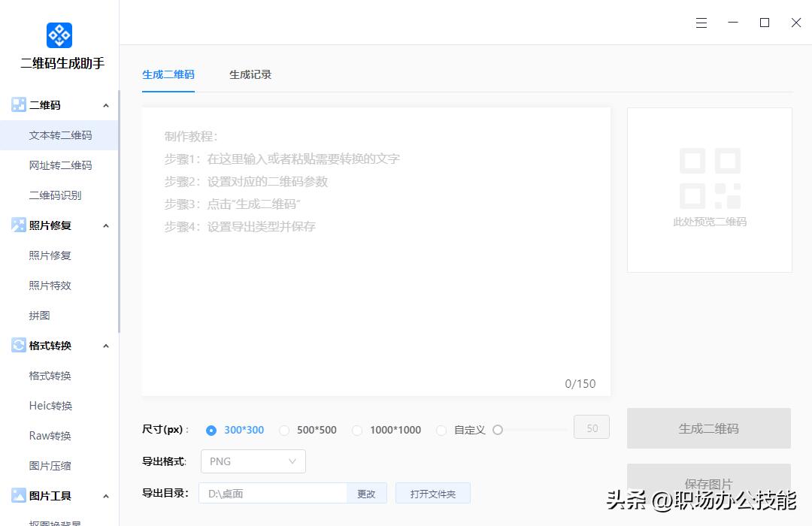This screenshot has height=526, width=812.
Task: Click the 打开文件夹 button
Action: [433, 493]
